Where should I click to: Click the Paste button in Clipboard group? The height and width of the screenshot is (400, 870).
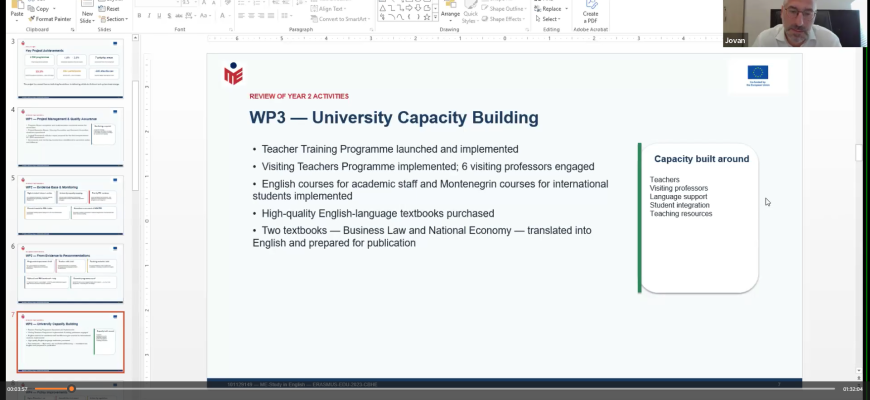point(17,11)
